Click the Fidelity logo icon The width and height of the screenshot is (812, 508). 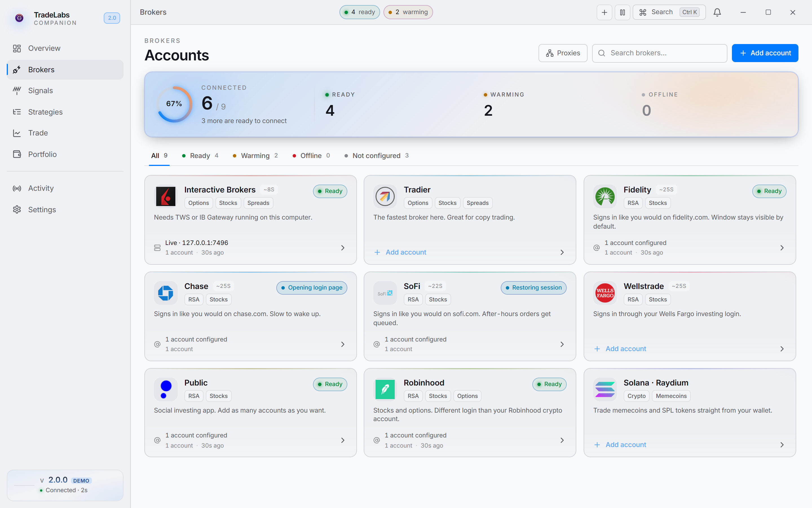click(605, 196)
